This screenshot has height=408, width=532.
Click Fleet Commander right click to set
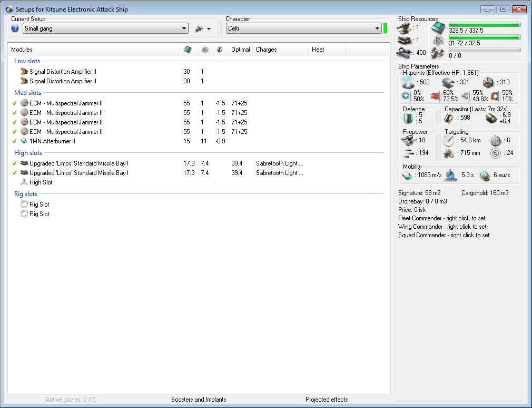coord(442,218)
